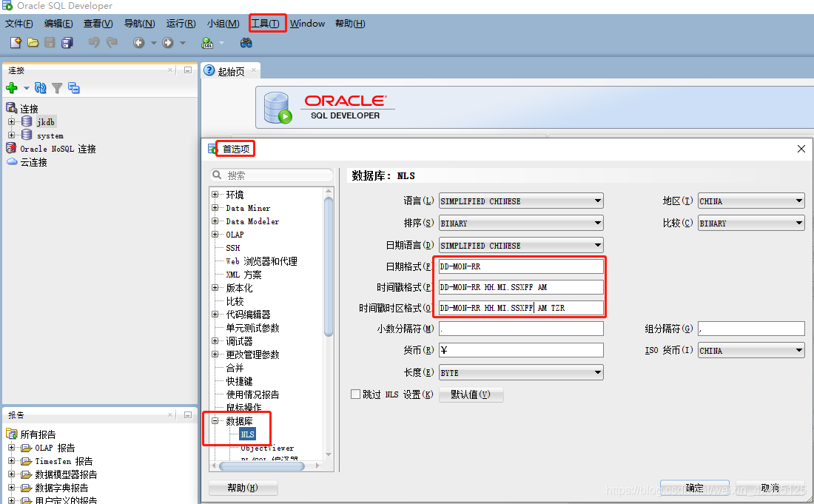Click Oracle NoSQL 连接 node

coord(58,149)
